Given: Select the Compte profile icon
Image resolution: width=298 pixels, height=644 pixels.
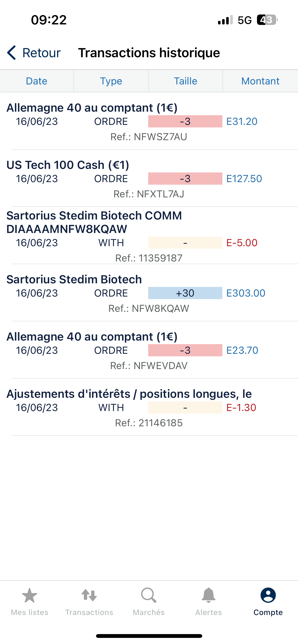Looking at the screenshot, I should point(268,596).
